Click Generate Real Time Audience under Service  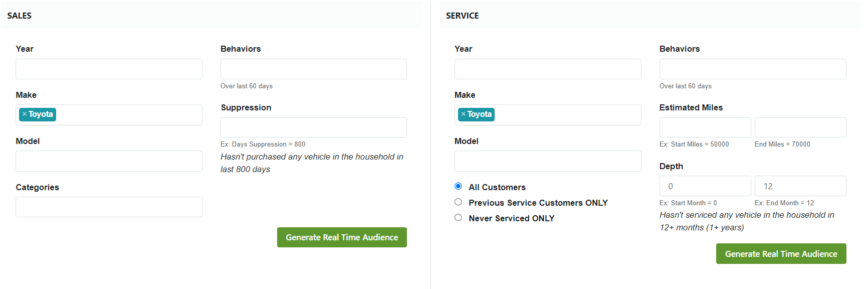781,254
